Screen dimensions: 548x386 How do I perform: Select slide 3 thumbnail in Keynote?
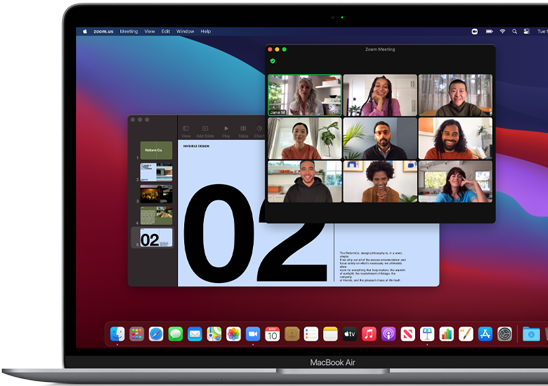point(156,194)
